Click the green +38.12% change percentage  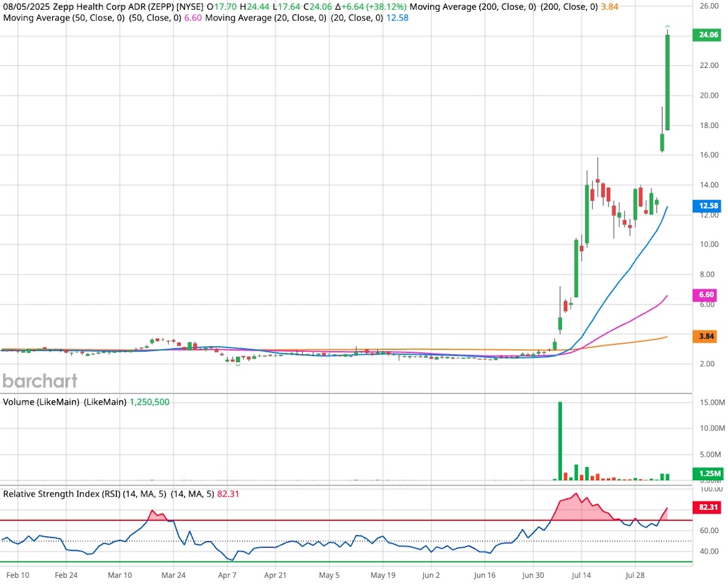[385, 7]
